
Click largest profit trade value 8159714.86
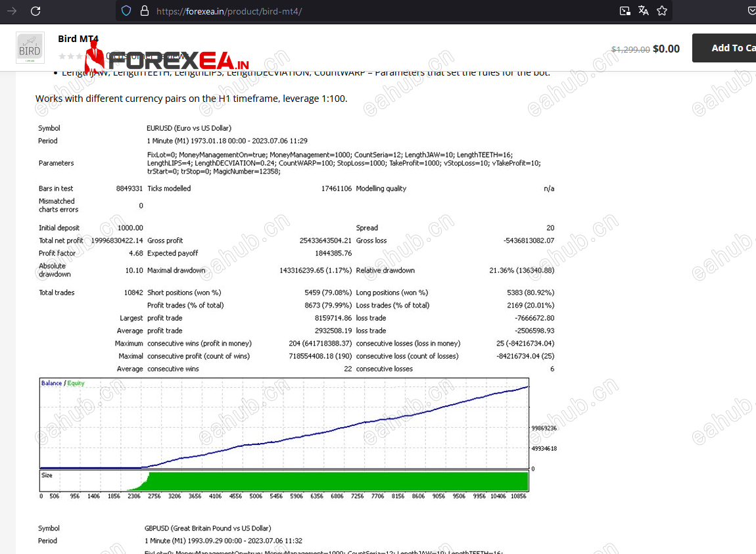coord(333,318)
